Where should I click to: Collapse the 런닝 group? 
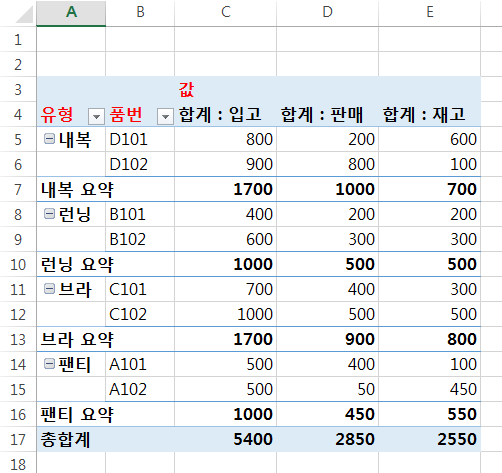(49, 213)
